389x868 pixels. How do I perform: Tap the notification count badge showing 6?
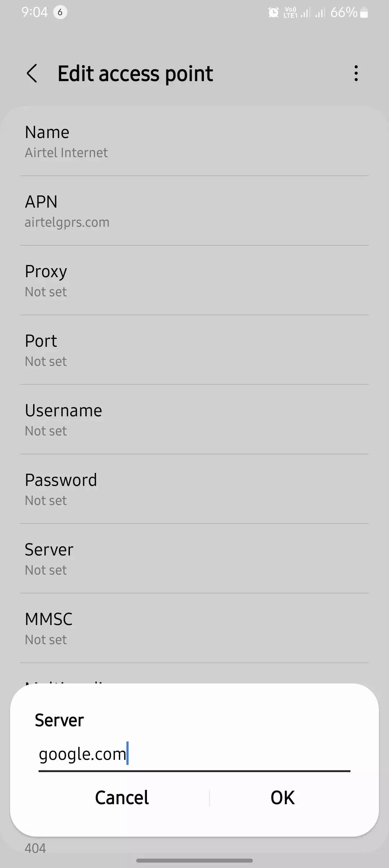point(60,13)
